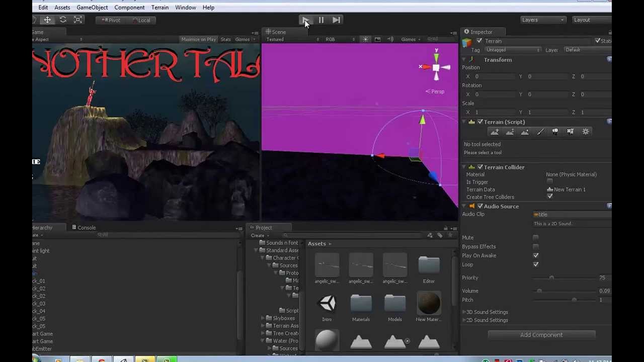Toggle scene lighting icon in Scene view
The height and width of the screenshot is (362, 644).
[x=366, y=39]
